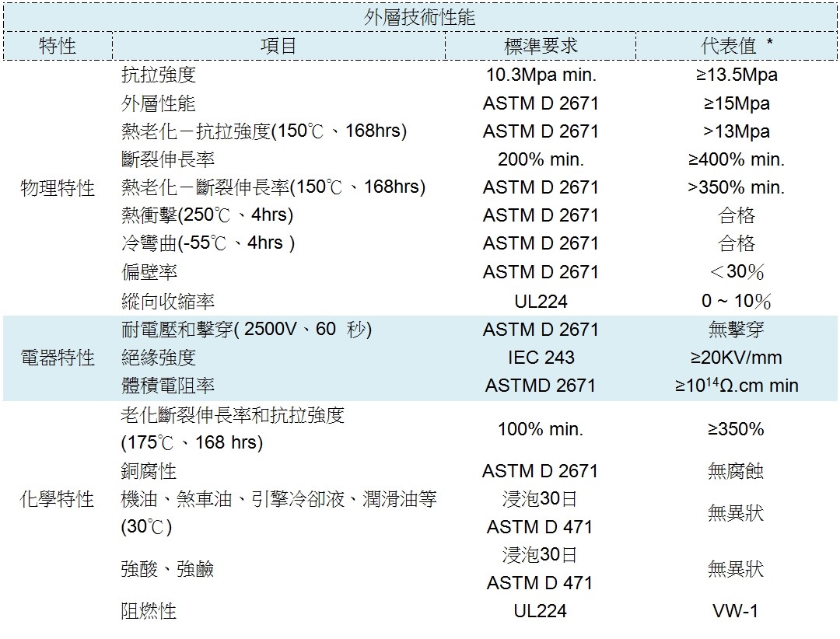Click the 10.3Mpa min. standard value
The height and width of the screenshot is (639, 840).
pos(541,75)
